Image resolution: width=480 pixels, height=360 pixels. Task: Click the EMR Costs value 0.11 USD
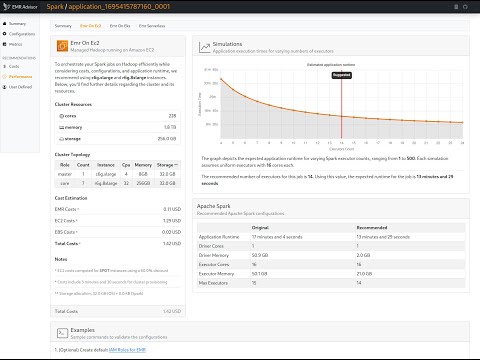(172, 209)
